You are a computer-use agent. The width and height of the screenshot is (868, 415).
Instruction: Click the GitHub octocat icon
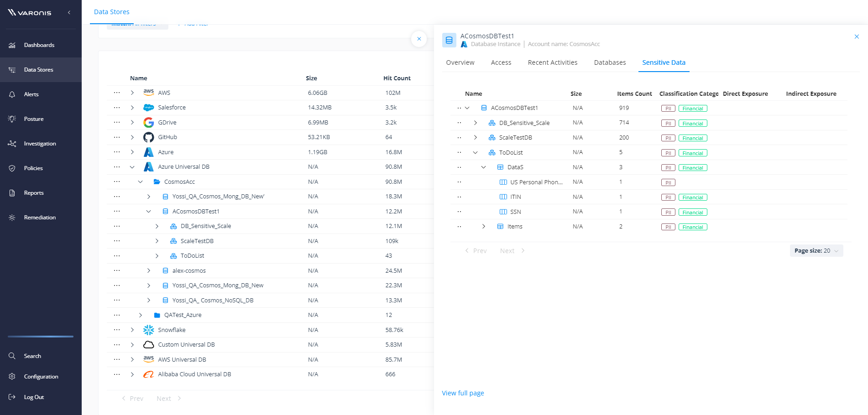click(148, 137)
